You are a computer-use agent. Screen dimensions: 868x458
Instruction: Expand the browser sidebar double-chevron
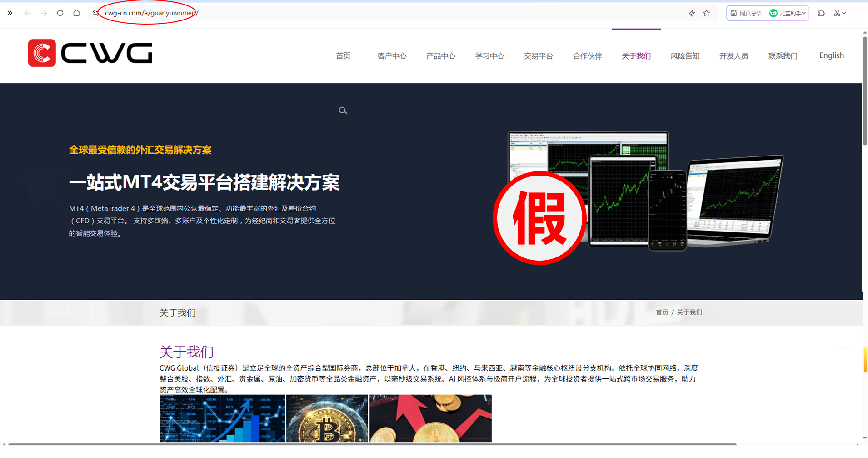click(x=10, y=13)
